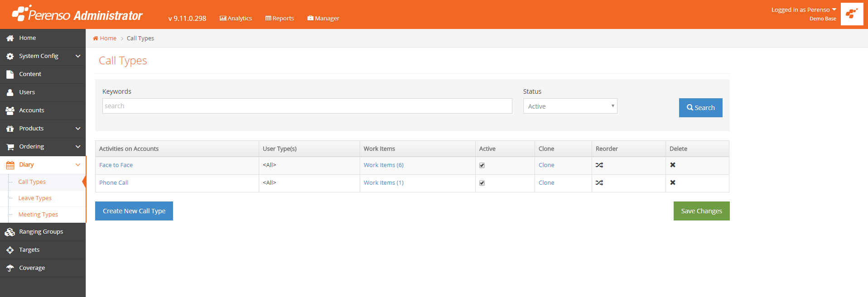Click the Accounts group icon
Screen dimensions: 868x297
point(10,111)
